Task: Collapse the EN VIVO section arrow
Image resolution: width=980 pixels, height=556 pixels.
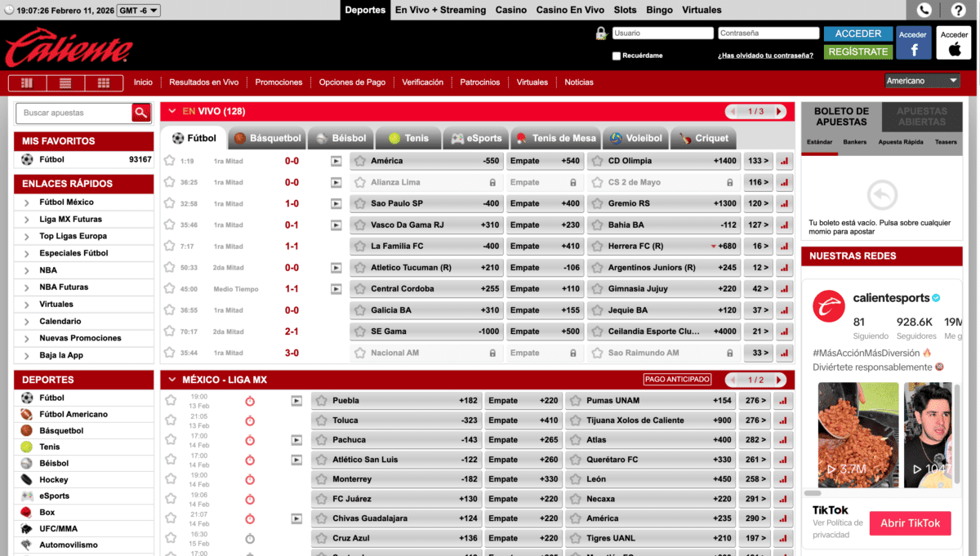Action: [x=171, y=111]
